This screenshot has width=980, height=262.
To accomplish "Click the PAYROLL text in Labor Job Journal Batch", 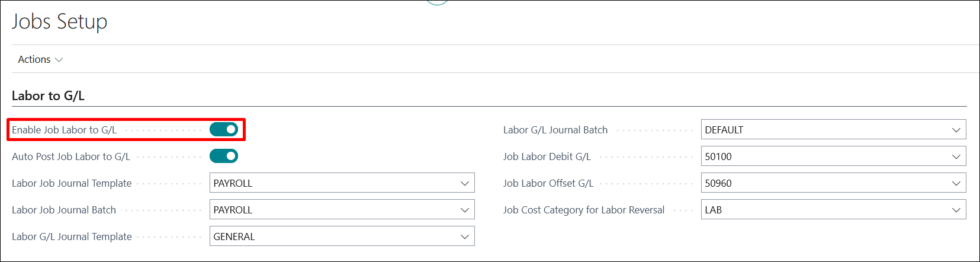I will pyautogui.click(x=233, y=210).
